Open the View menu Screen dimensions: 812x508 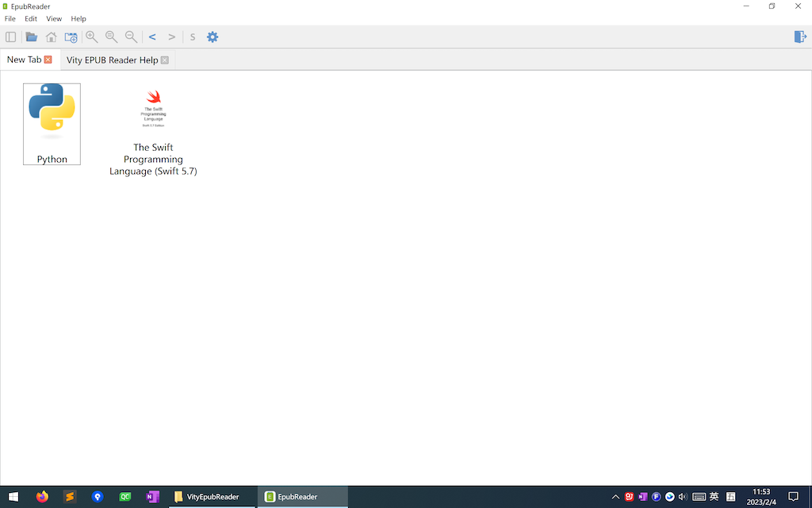[53, 18]
